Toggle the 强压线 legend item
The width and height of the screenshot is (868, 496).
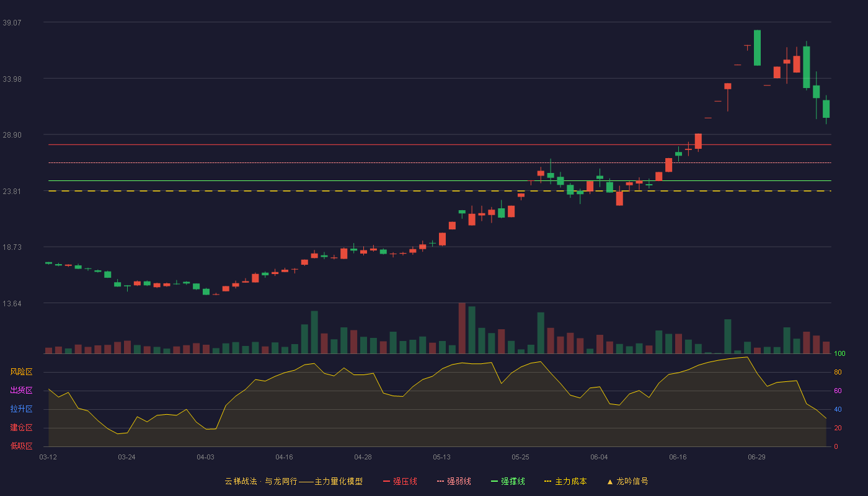pyautogui.click(x=400, y=481)
